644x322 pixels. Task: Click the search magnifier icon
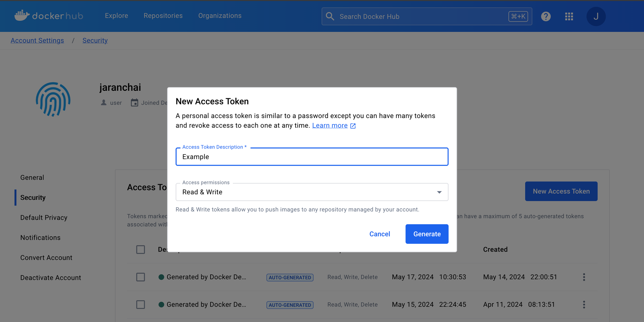click(330, 16)
